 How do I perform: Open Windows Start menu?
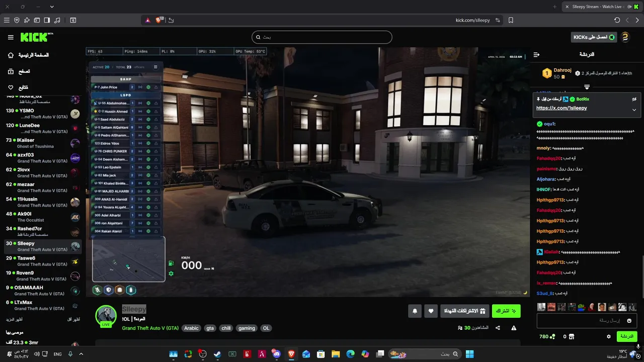coord(469,354)
